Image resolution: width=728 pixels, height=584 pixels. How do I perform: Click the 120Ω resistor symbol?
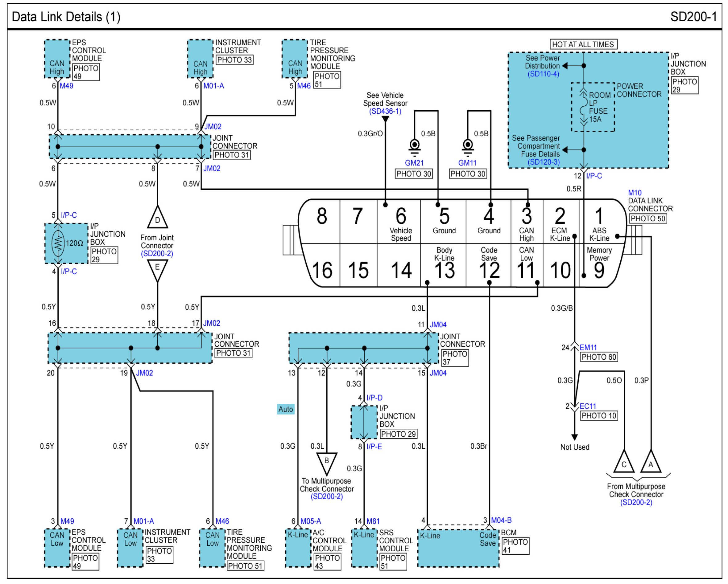(x=58, y=243)
